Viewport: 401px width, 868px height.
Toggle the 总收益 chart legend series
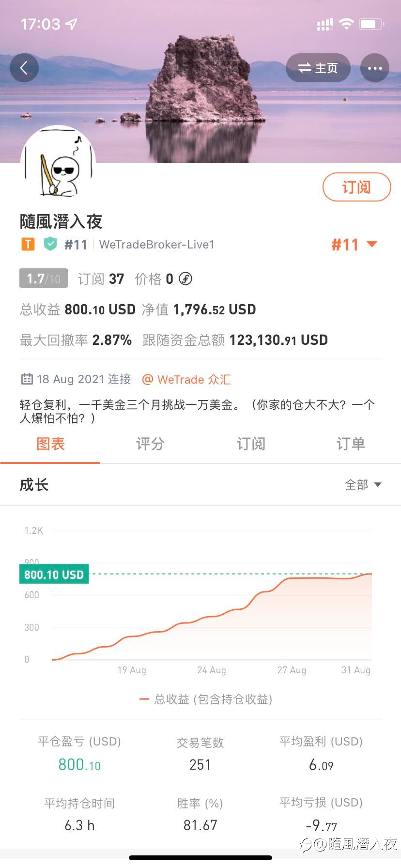[x=206, y=699]
